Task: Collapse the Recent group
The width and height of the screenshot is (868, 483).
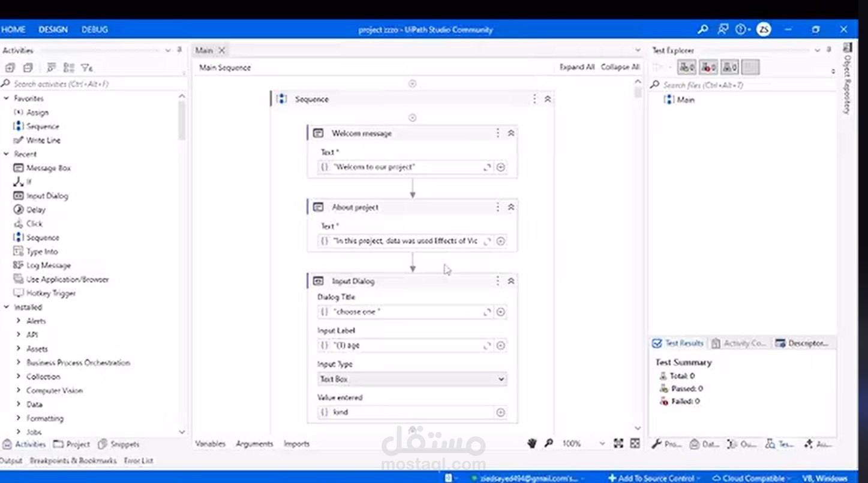Action: tap(7, 154)
